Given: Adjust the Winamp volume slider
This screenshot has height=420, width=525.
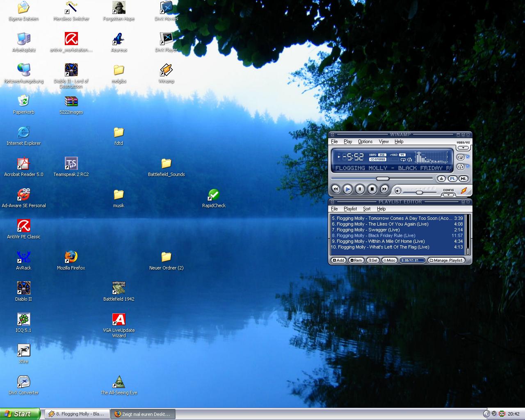Looking at the screenshot, I should (419, 192).
